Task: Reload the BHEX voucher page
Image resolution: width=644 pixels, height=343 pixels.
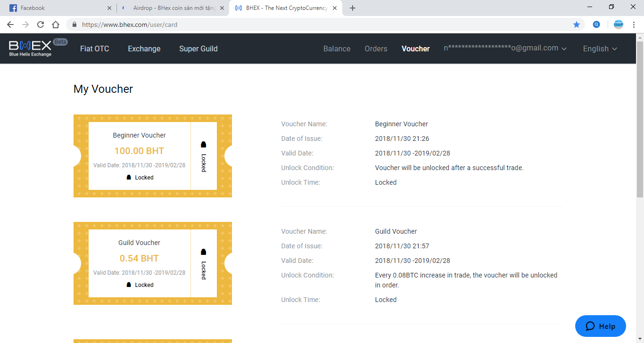Action: (x=41, y=24)
